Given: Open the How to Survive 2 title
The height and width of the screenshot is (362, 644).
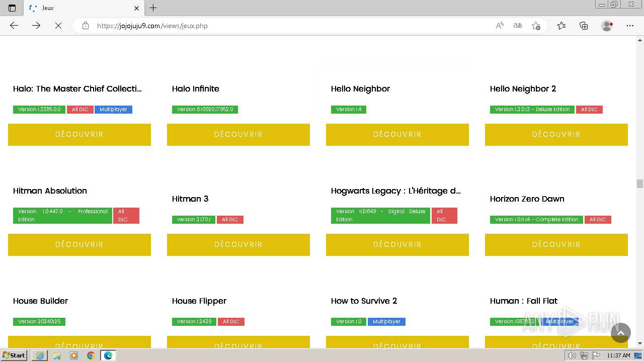Looking at the screenshot, I should pos(364,301).
